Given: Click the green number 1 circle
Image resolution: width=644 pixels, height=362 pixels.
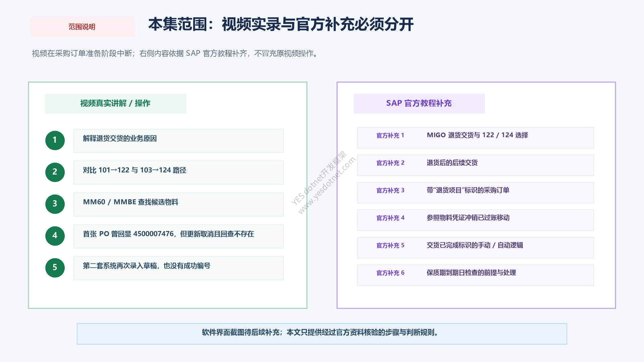Looking at the screenshot, I should click(55, 140).
